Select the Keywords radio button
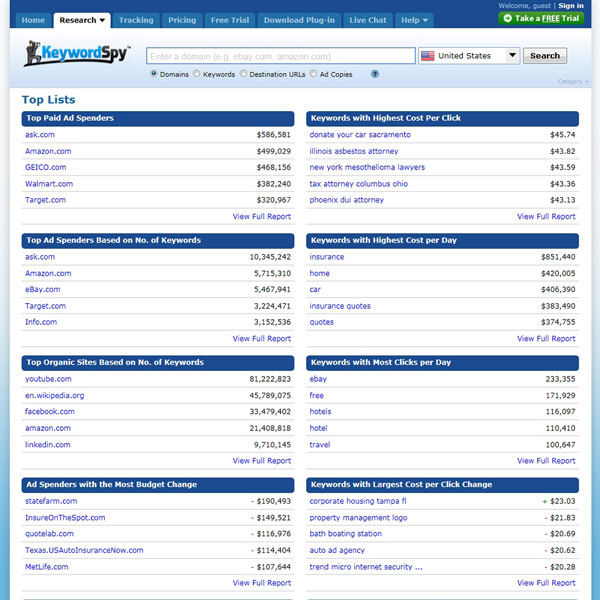This screenshot has width=600, height=600. 197,73
